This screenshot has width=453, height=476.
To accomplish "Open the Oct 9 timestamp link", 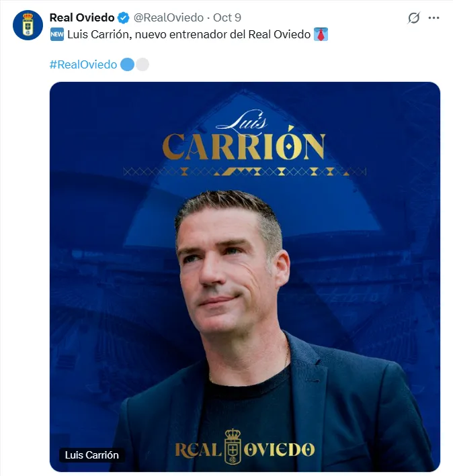I will (x=226, y=17).
